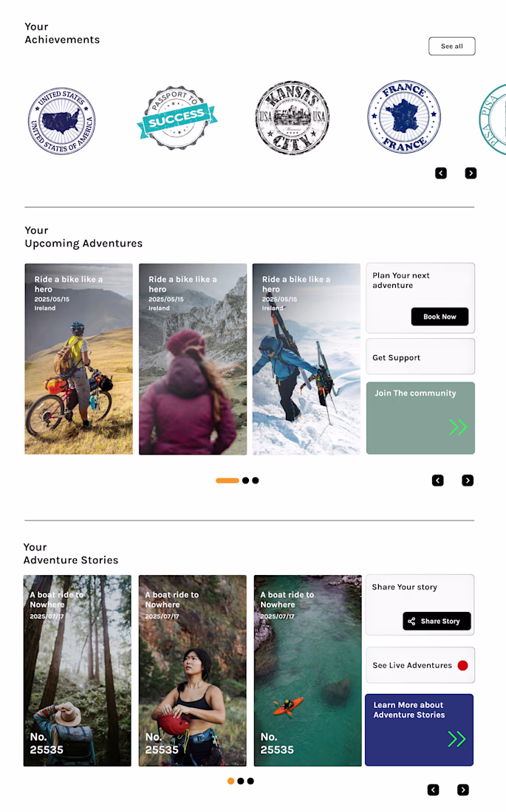Open Learn More about Adventure Stories arrows
Viewport: 506px width, 812px height.
coord(457,739)
